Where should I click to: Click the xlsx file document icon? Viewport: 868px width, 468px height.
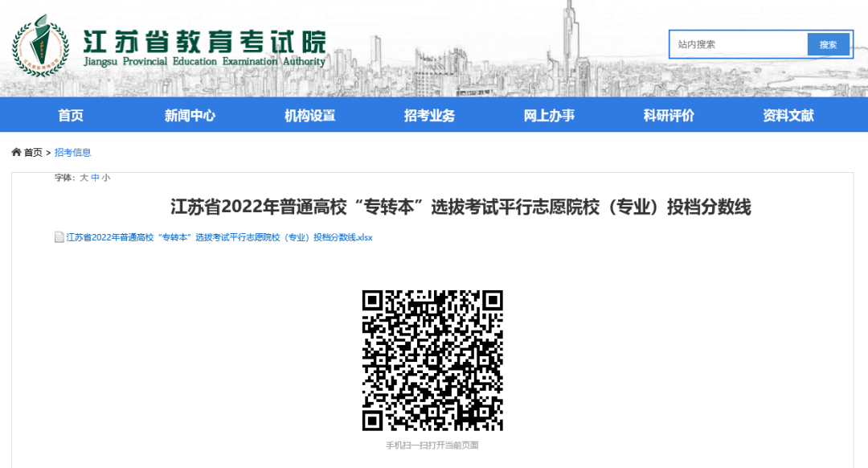point(59,237)
